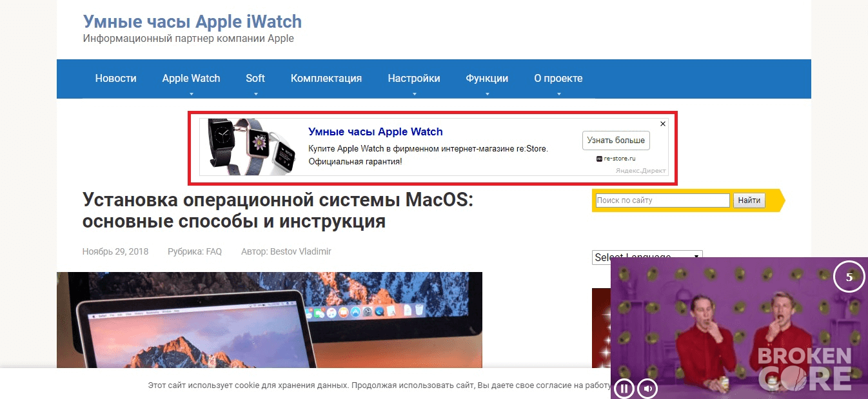Click the ad text "Официальная гарантия!"
868x399 pixels.
click(x=355, y=161)
